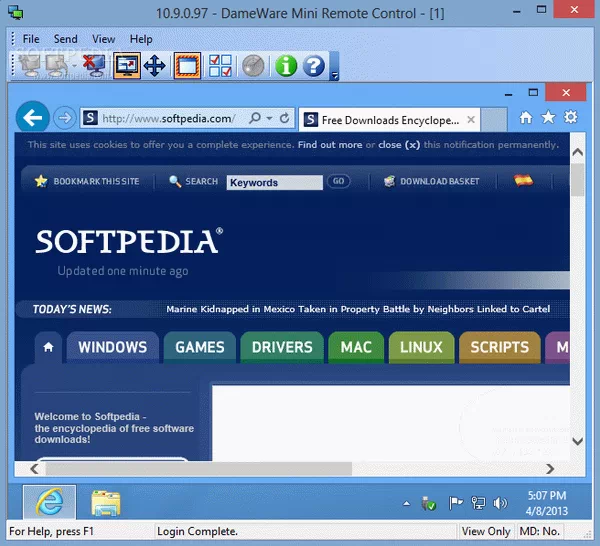Open the View menu
600x546 pixels.
click(103, 39)
